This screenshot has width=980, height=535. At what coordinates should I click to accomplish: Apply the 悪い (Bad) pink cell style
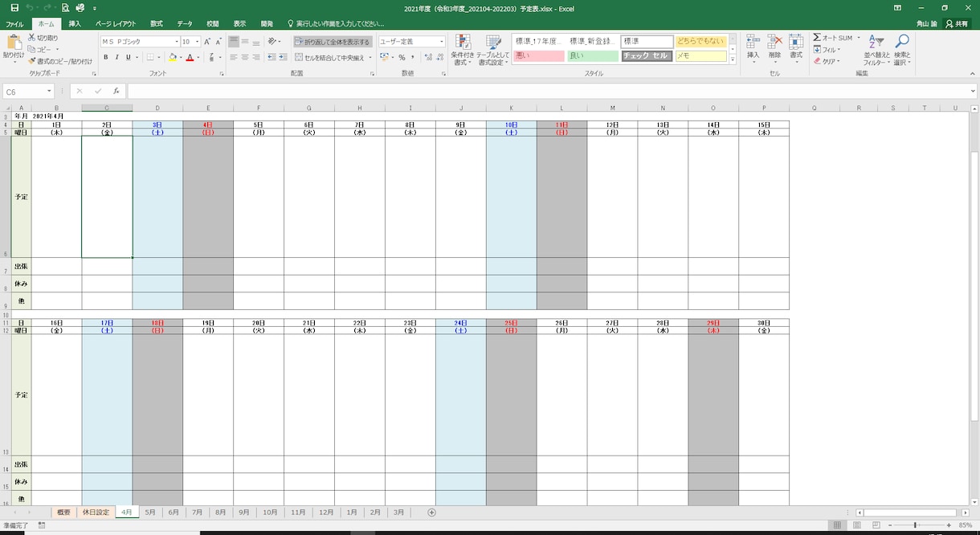[x=539, y=56]
